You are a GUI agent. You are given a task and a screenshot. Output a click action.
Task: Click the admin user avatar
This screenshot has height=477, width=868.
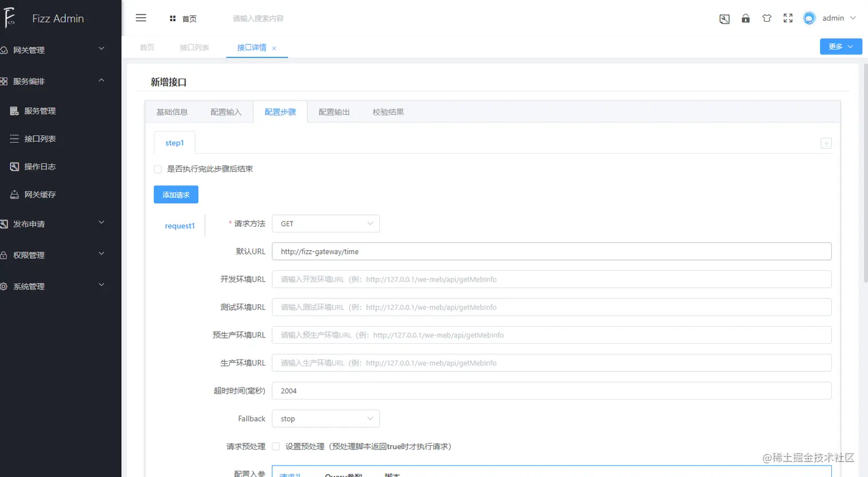point(809,18)
